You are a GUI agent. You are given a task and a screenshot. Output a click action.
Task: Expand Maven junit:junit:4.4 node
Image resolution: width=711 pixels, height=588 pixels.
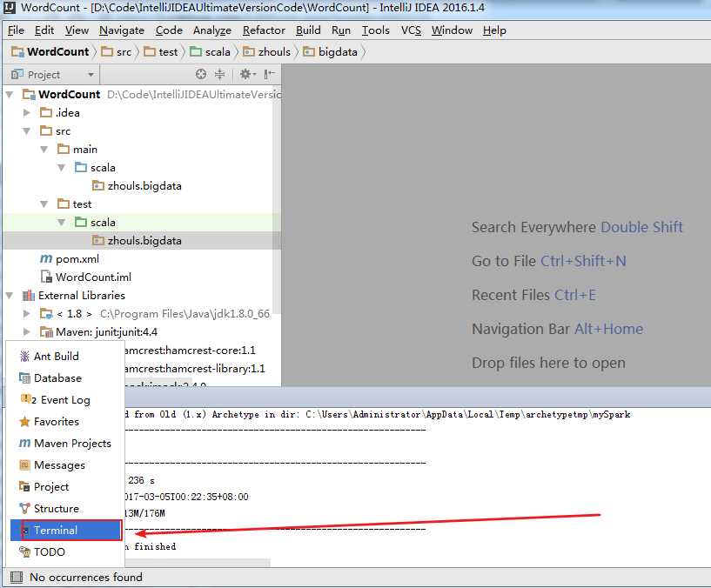tap(26, 332)
